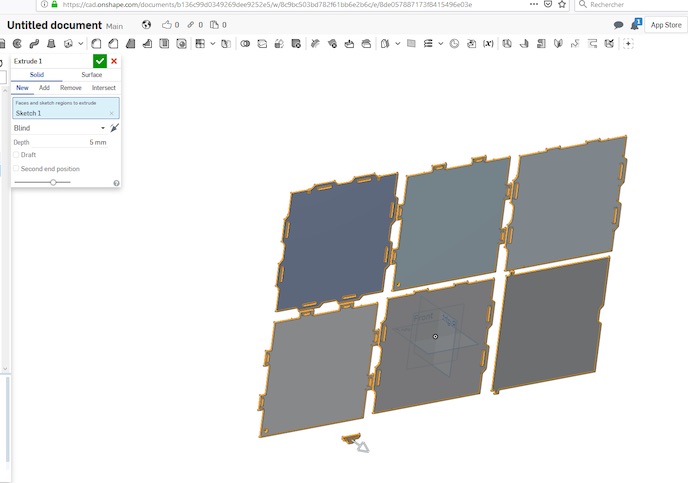Select the Sketch 1 entry in selection box

(29, 113)
